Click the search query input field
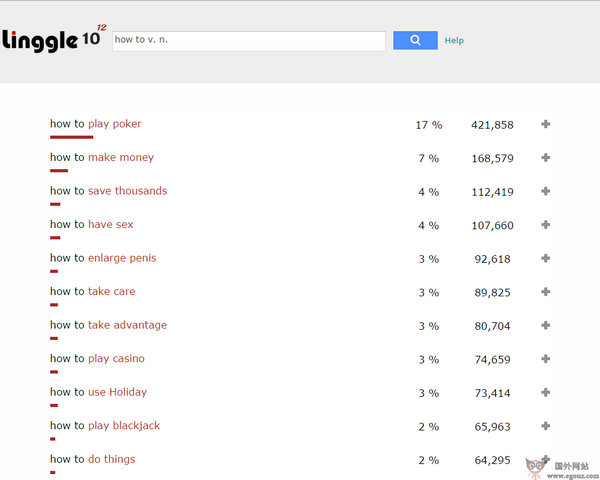The image size is (600, 480). [248, 41]
